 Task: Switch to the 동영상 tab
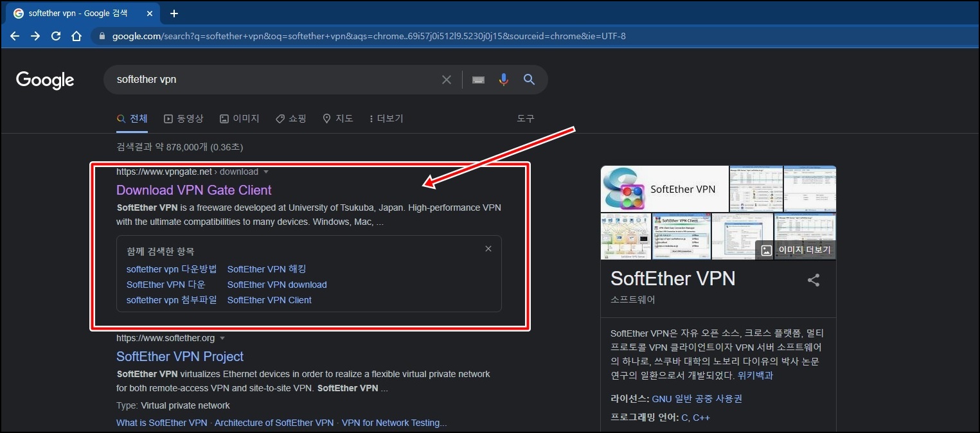pos(184,119)
